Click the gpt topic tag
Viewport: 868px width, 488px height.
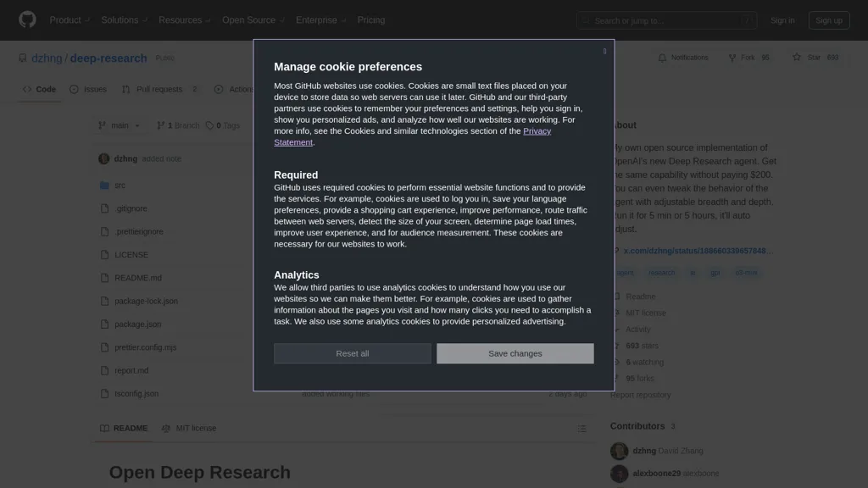point(715,273)
